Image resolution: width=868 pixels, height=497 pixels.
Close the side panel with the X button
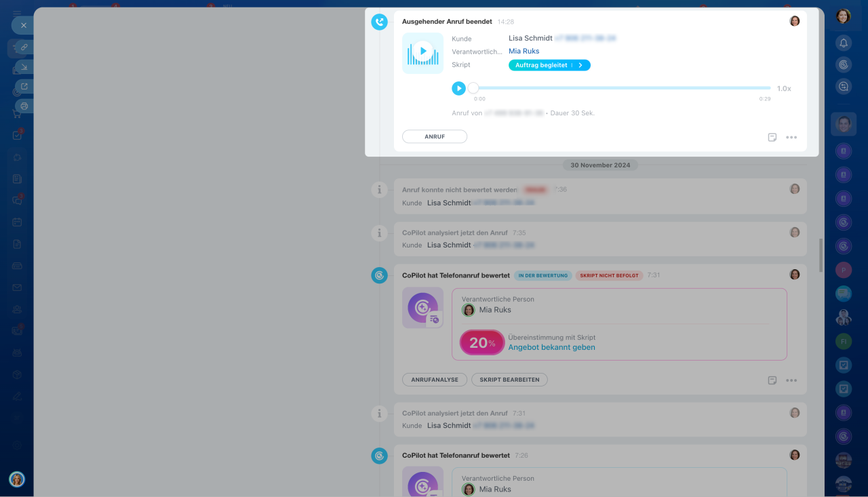(x=23, y=25)
